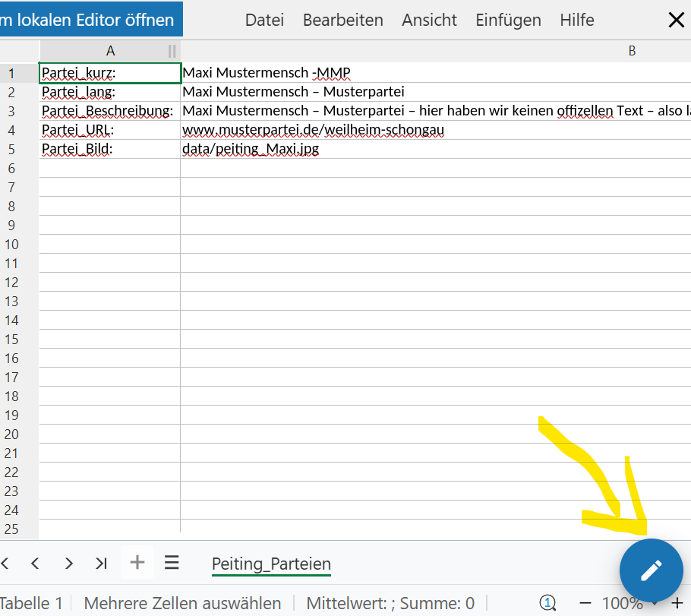The height and width of the screenshot is (616, 691).
Task: Select the Peiting_Parteien sheet tab
Action: pyautogui.click(x=271, y=564)
